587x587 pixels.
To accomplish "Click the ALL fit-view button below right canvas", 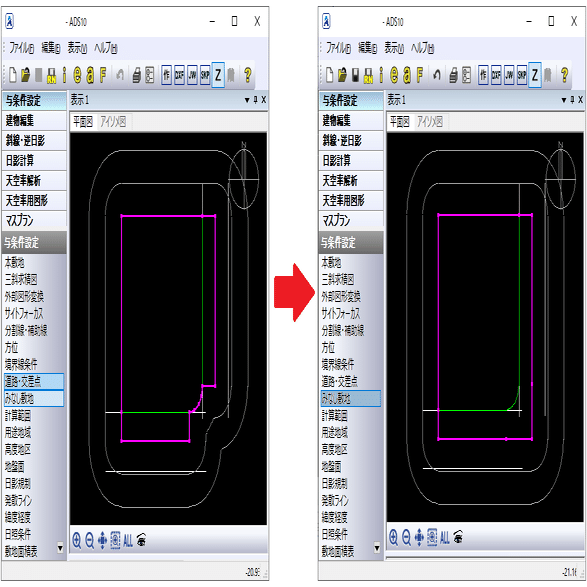I will pos(445,538).
